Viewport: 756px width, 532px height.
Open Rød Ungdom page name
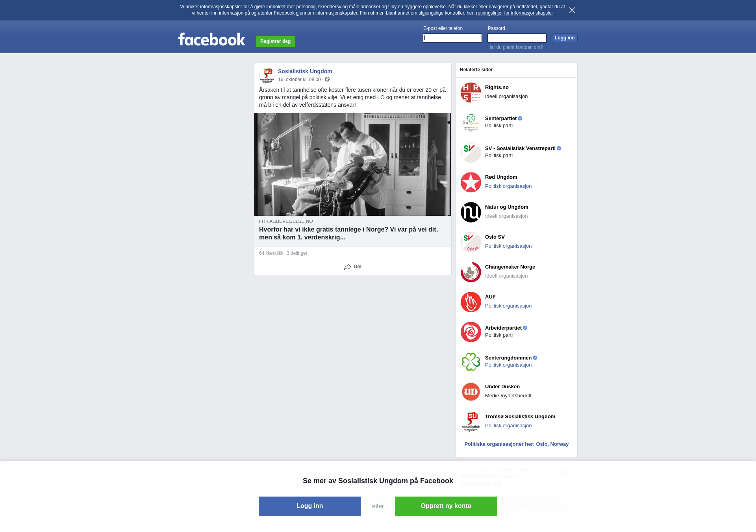[x=501, y=177]
